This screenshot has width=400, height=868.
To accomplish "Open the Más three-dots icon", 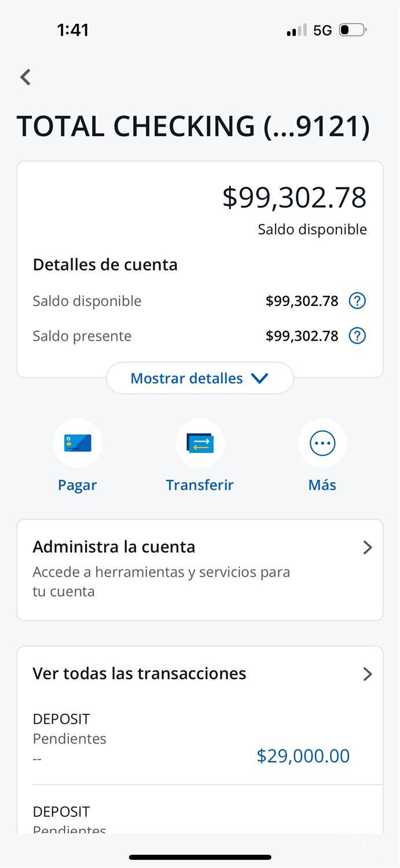I will click(322, 443).
